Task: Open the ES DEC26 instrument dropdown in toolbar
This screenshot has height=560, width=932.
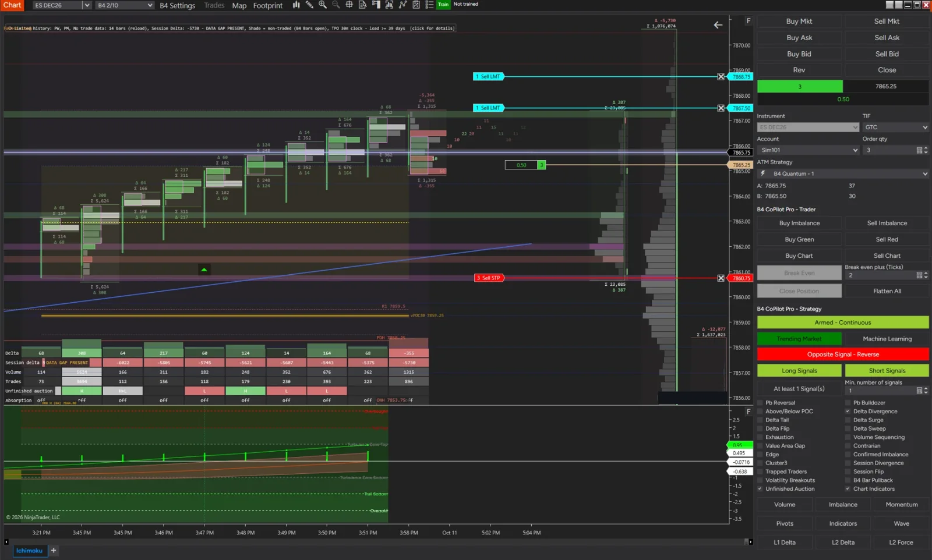Action: click(87, 5)
